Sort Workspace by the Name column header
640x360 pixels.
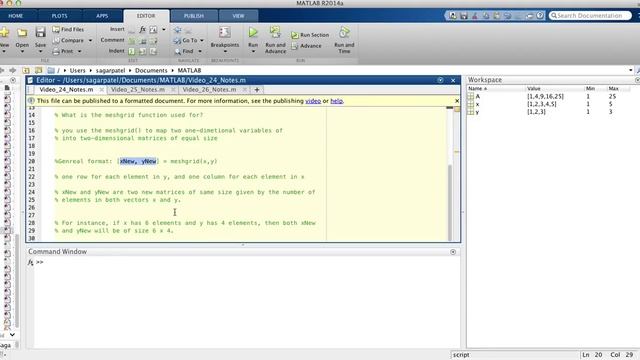tap(495, 89)
